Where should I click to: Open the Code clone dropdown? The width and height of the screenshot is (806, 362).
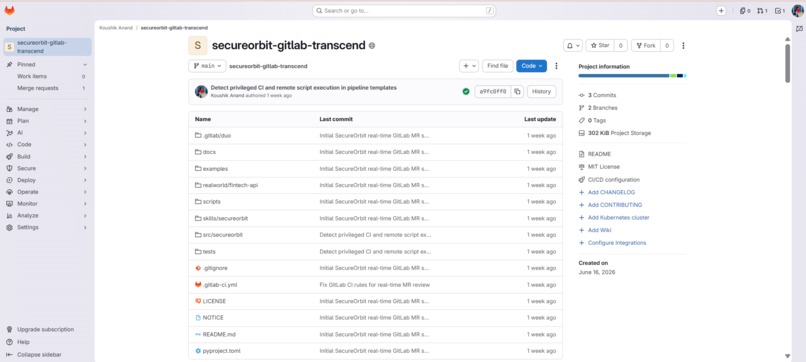tap(532, 66)
